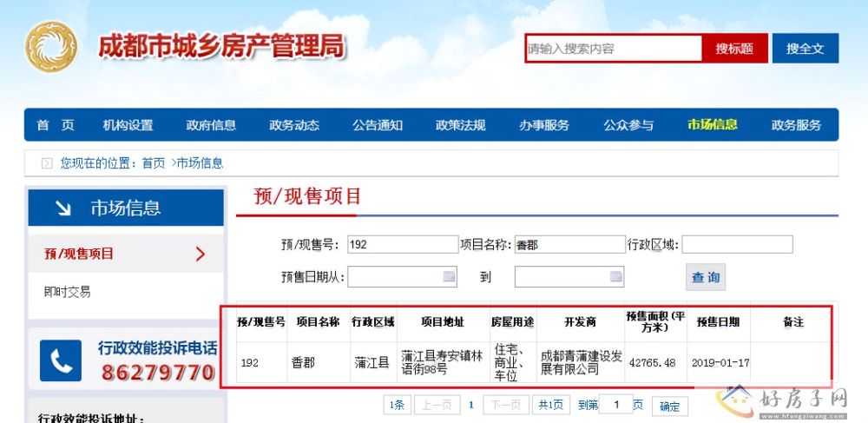Click the location marker icon in breadcrumb
The width and height of the screenshot is (868, 423).
47,163
